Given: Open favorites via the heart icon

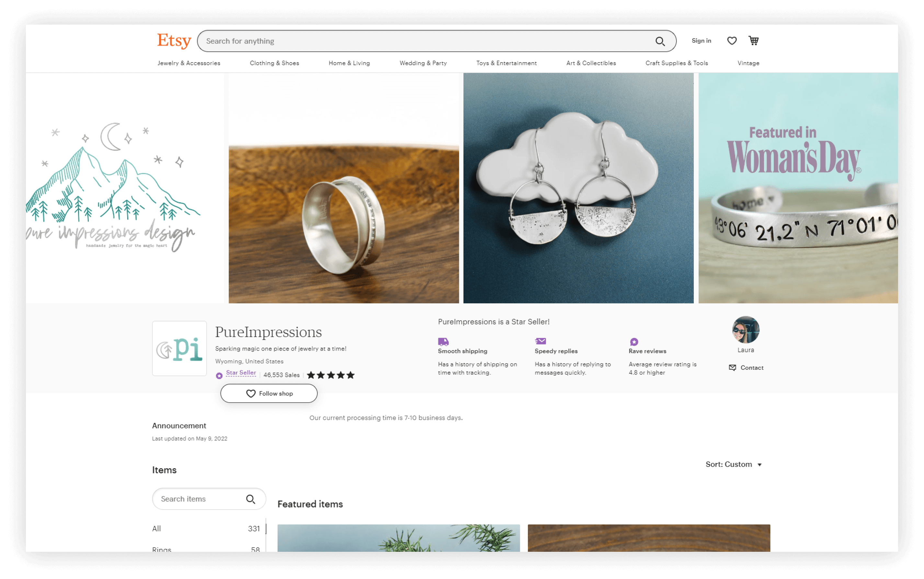Looking at the screenshot, I should (x=732, y=41).
